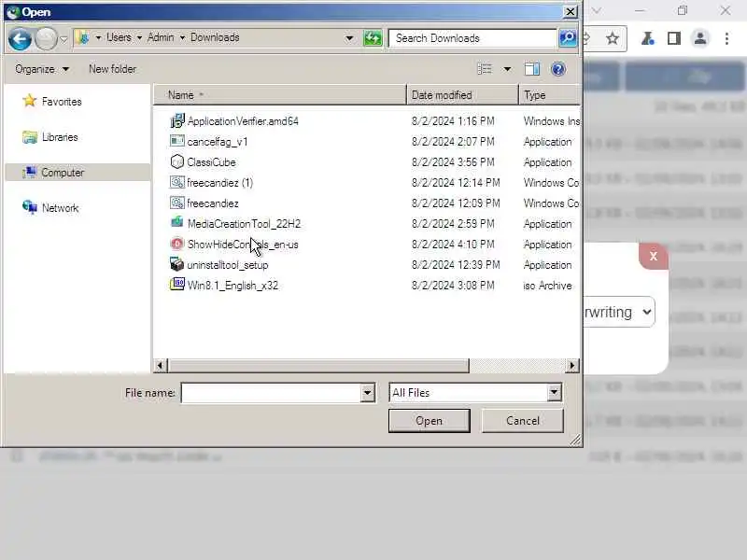Open Network in navigation pane
This screenshot has width=747, height=560.
[60, 208]
